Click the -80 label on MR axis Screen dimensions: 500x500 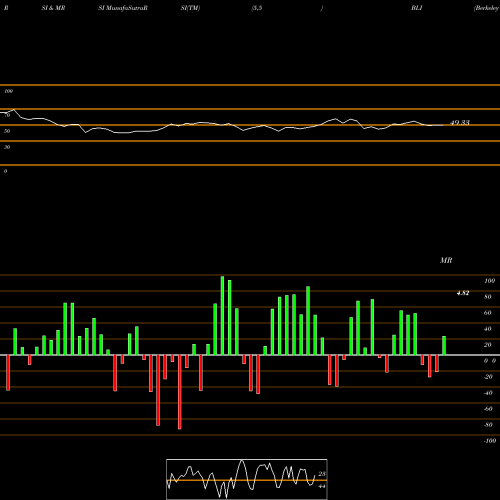tap(488, 425)
